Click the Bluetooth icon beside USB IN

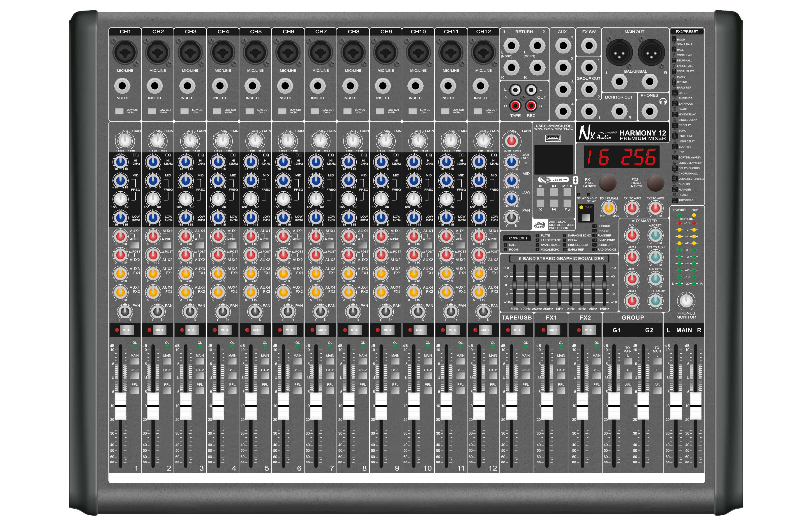[x=576, y=180]
